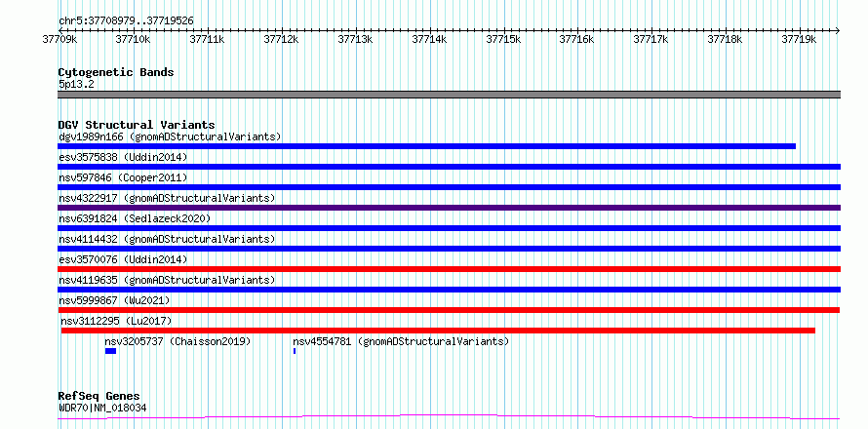The height and width of the screenshot is (429, 868).
Task: Click the dgv1989n166 label text
Action: point(170,136)
